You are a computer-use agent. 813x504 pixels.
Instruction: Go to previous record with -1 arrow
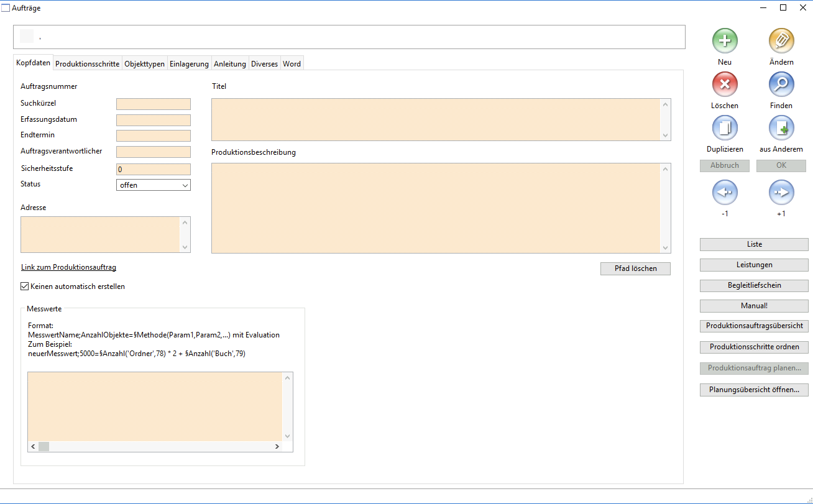725,193
